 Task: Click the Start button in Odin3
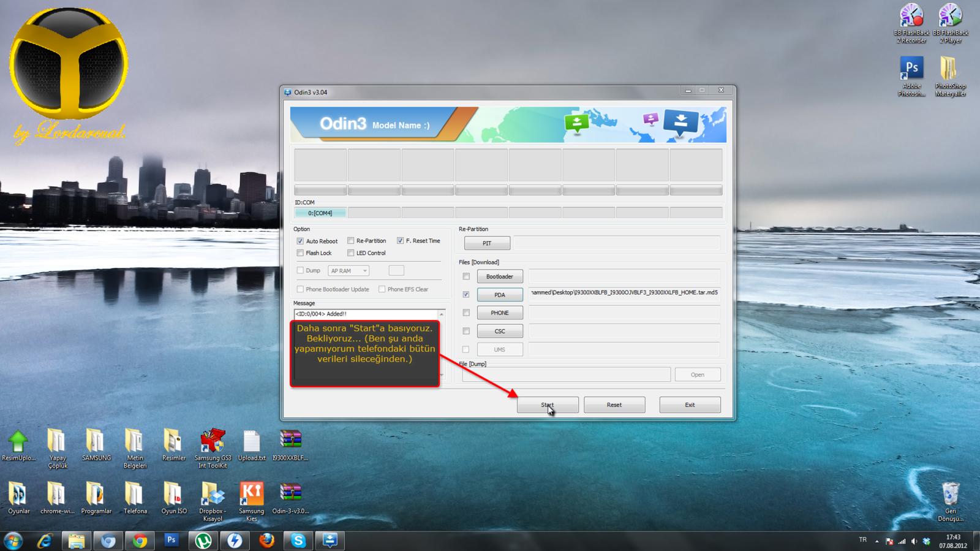[x=548, y=405]
